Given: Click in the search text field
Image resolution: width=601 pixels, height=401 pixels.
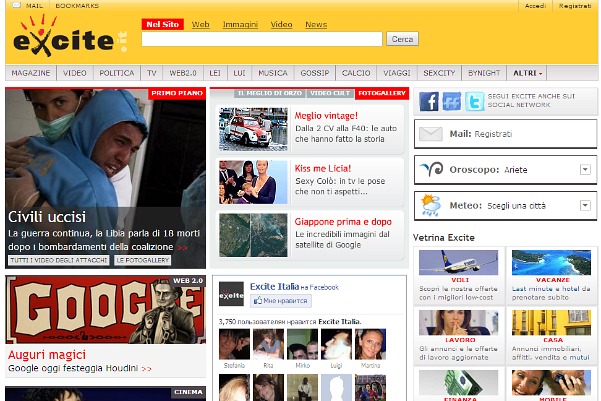Looking at the screenshot, I should 262,39.
